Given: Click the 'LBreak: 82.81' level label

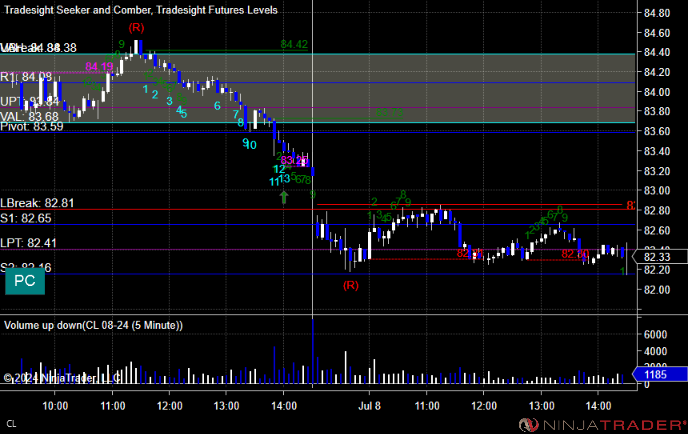Looking at the screenshot, I should pyautogui.click(x=37, y=203).
